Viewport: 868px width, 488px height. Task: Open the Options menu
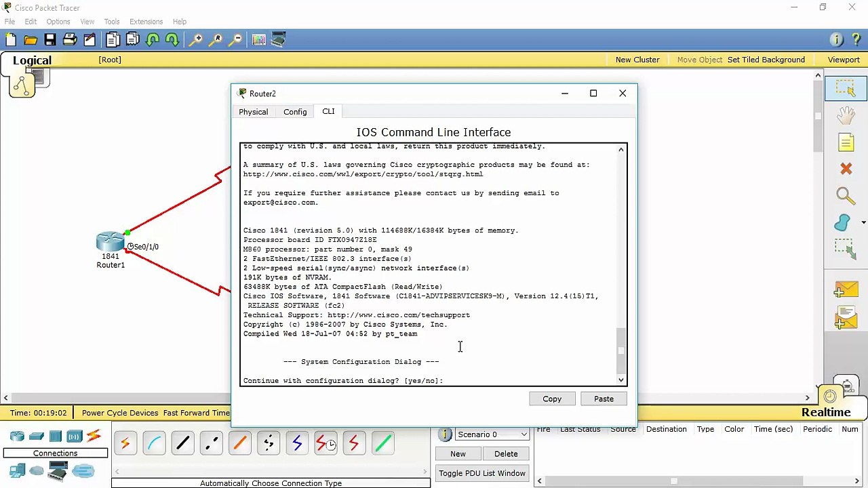click(58, 22)
